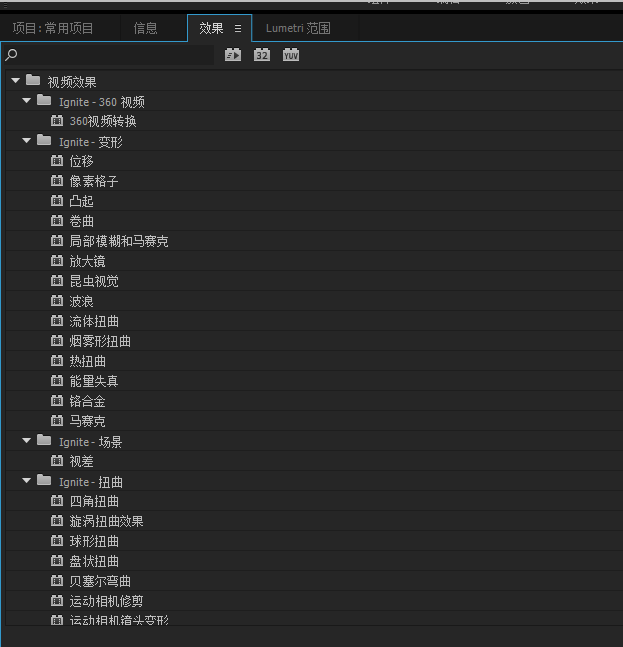Select the 球形扭曲 effect row

[314, 541]
